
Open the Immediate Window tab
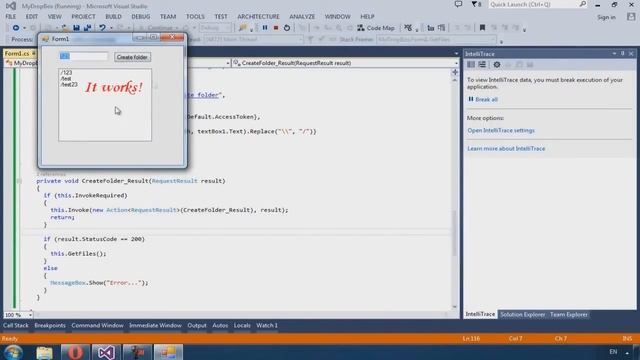[x=155, y=325]
